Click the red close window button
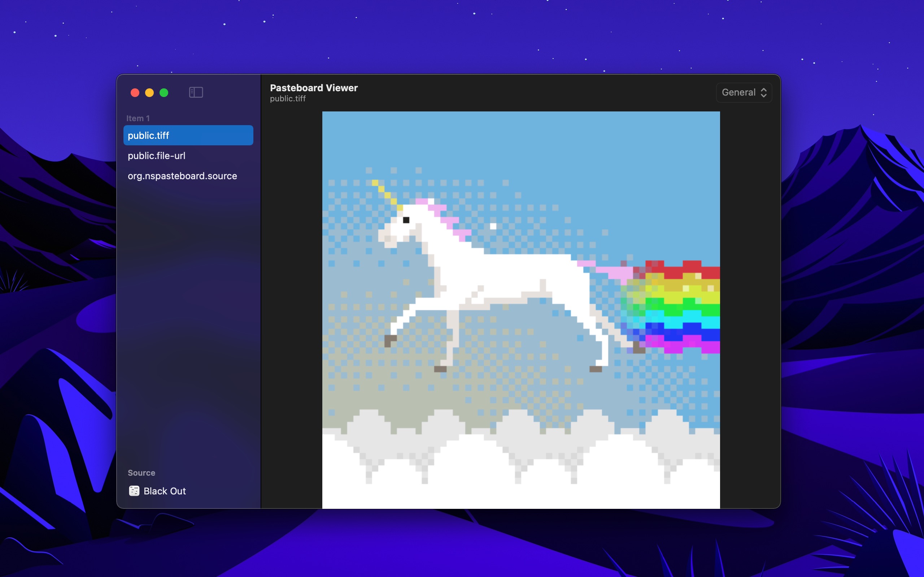Screen dimensions: 924x577 (134, 92)
